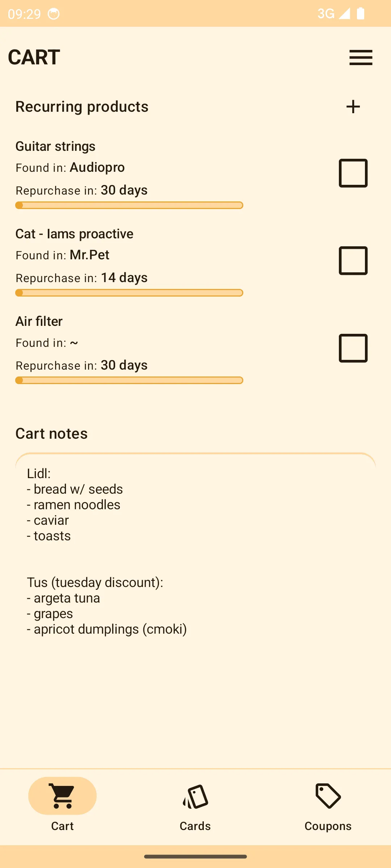Image resolution: width=391 pixels, height=868 pixels.
Task: Switch to the Coupons tab label
Action: point(328,826)
